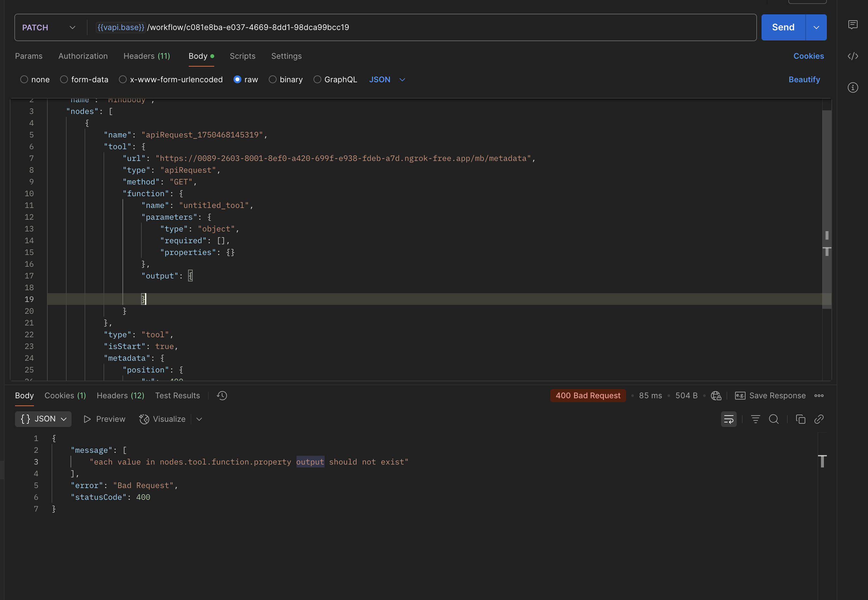Open the comments panel icon
This screenshot has height=600, width=868.
pos(853,24)
